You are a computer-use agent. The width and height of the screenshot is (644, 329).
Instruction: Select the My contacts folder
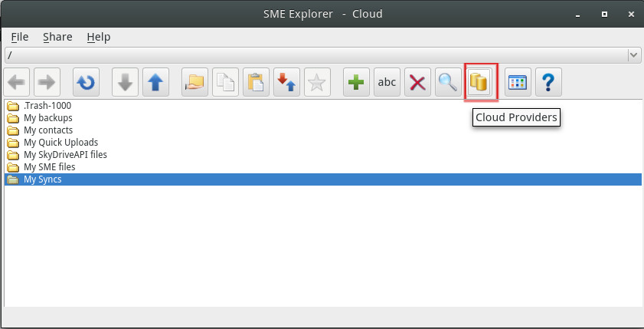(323, 130)
